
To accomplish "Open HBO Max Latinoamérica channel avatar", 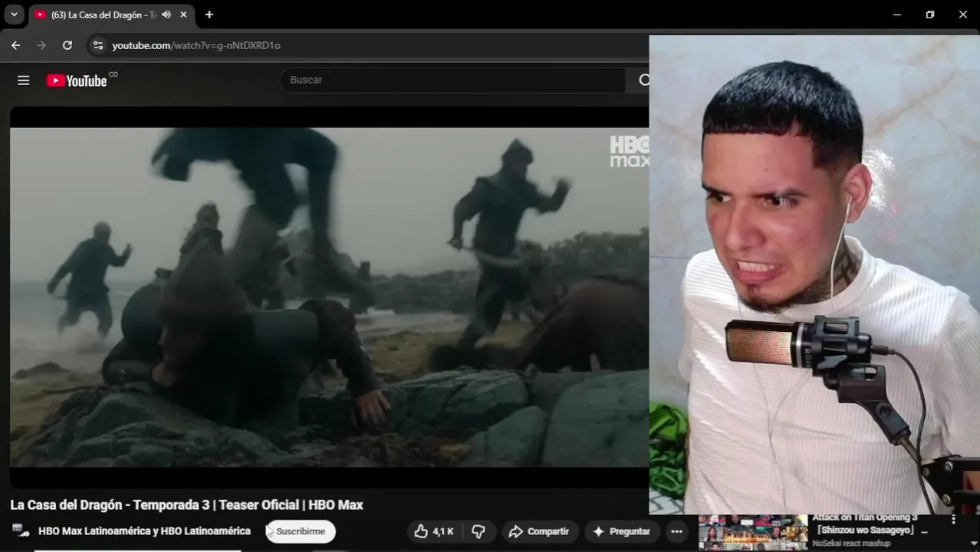I will coord(21,531).
